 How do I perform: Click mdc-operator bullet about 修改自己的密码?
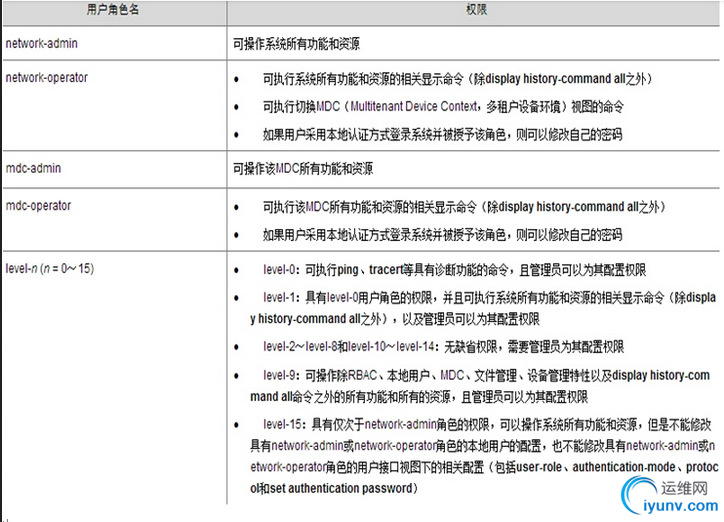tap(442, 234)
